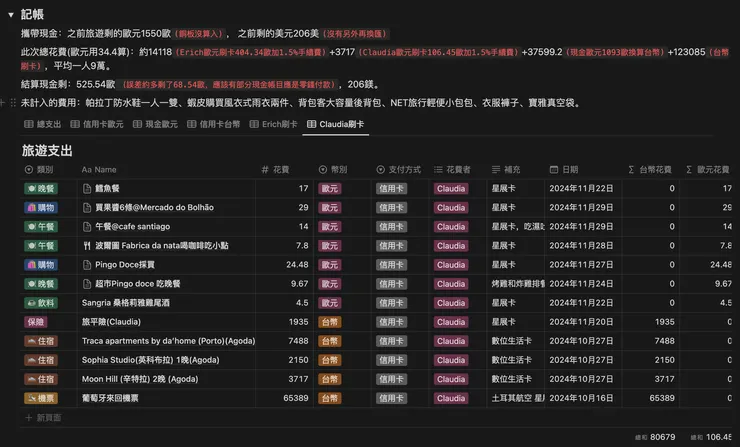Click 數位生活卡 note in Sophia Studio row
This screenshot has height=447, width=740.
point(512,360)
